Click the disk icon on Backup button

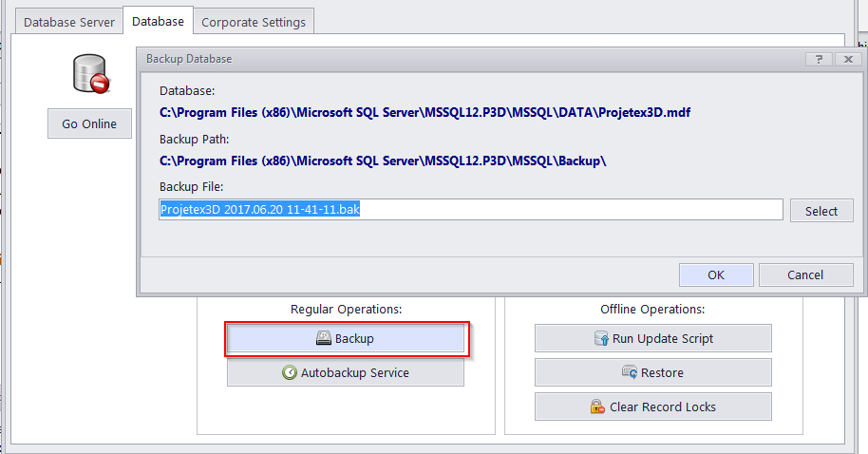pyautogui.click(x=324, y=338)
